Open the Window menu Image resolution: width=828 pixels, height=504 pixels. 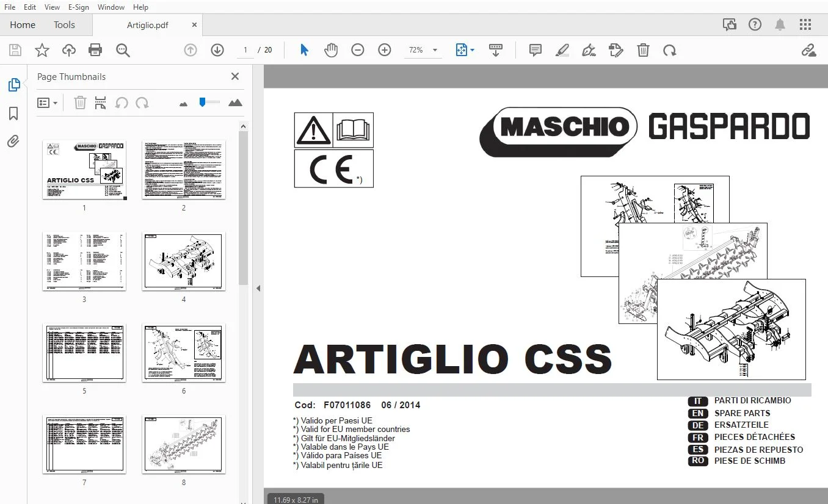click(x=111, y=7)
